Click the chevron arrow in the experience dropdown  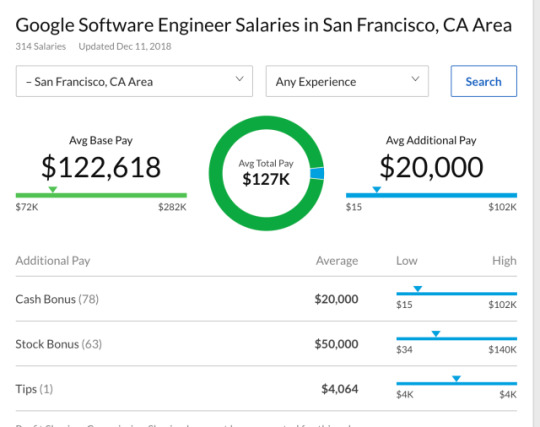[x=415, y=79]
